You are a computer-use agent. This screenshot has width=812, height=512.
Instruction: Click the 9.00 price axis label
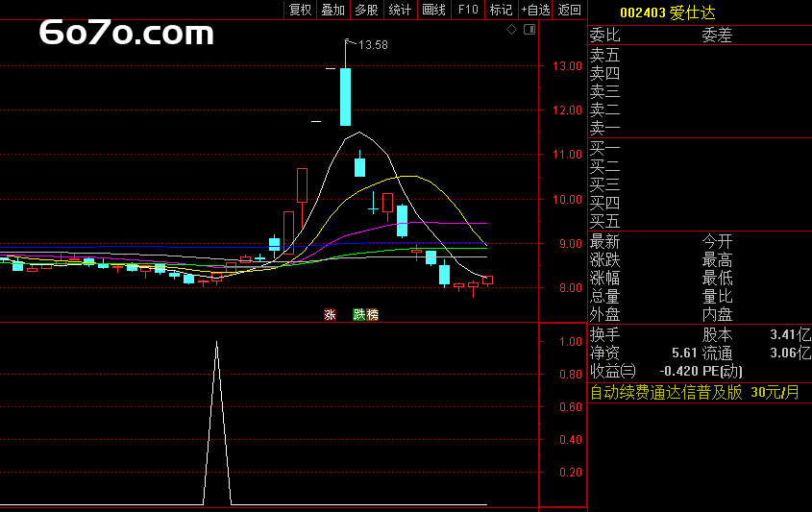570,243
